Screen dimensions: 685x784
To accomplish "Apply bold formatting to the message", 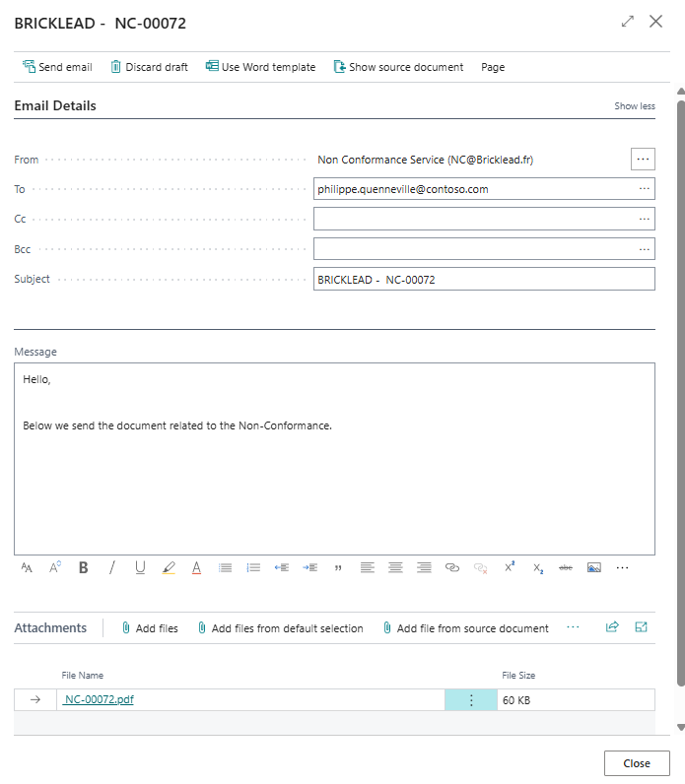I will 83,567.
